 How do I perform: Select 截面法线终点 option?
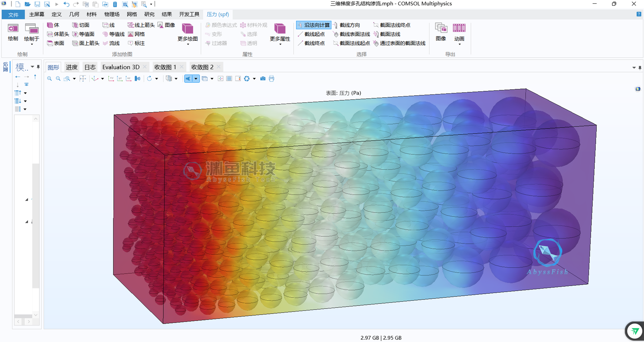coord(392,25)
